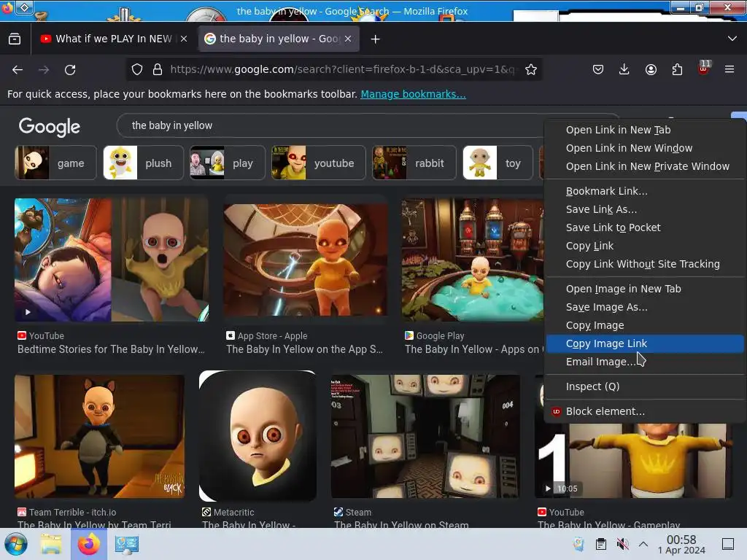Close 'the baby in yellow' Google tab
The height and width of the screenshot is (560, 747).
(x=348, y=39)
